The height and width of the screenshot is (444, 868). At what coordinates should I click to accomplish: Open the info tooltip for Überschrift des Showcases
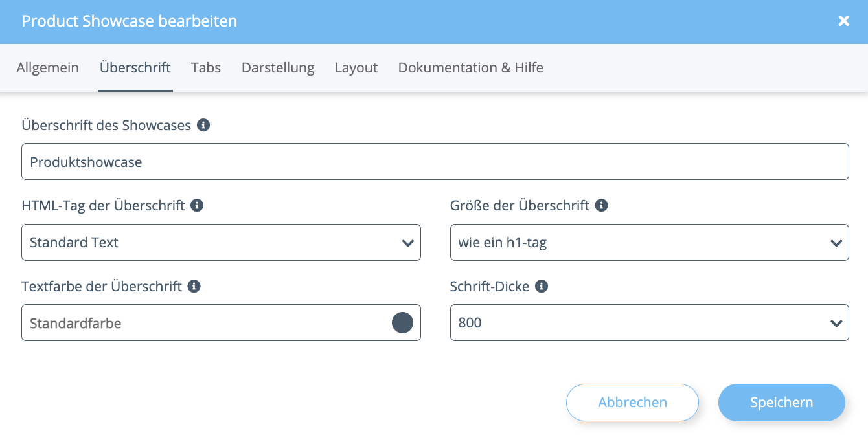[x=203, y=125]
